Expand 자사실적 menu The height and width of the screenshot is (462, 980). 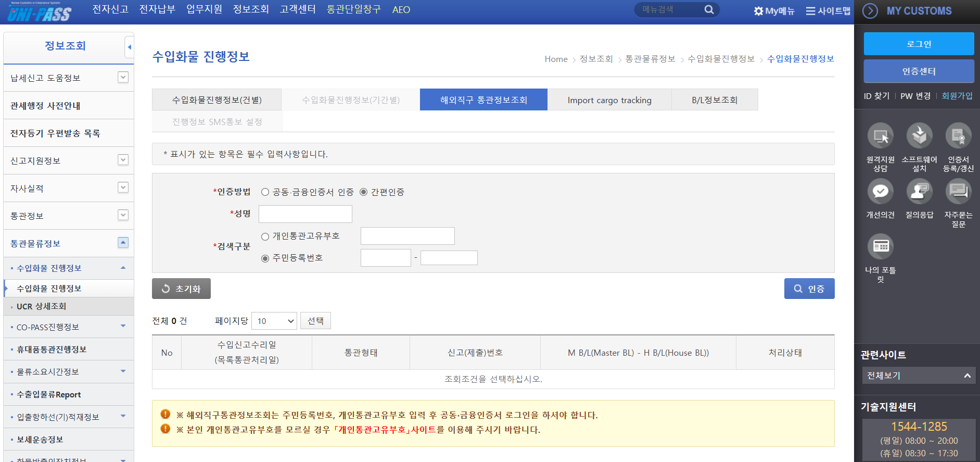tap(123, 188)
